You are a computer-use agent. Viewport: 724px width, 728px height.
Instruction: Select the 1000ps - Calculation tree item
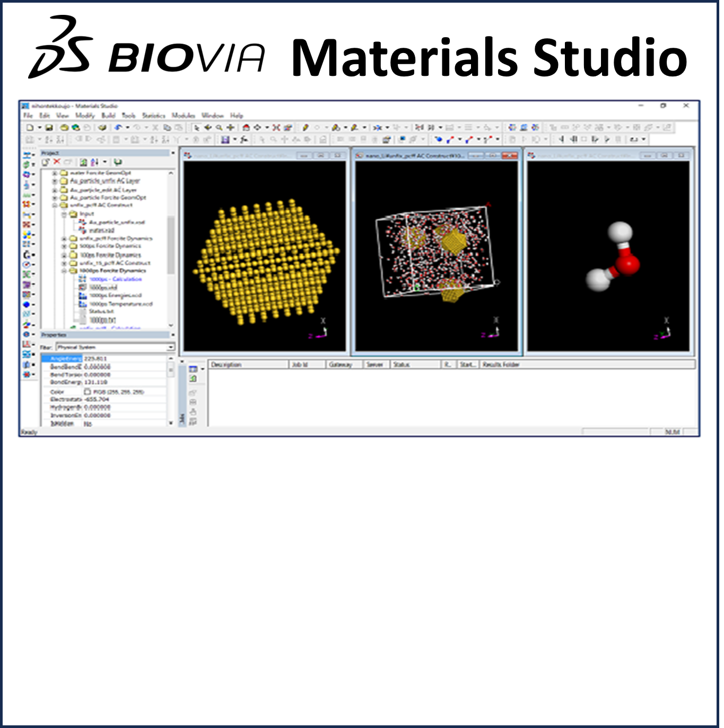pos(115,280)
